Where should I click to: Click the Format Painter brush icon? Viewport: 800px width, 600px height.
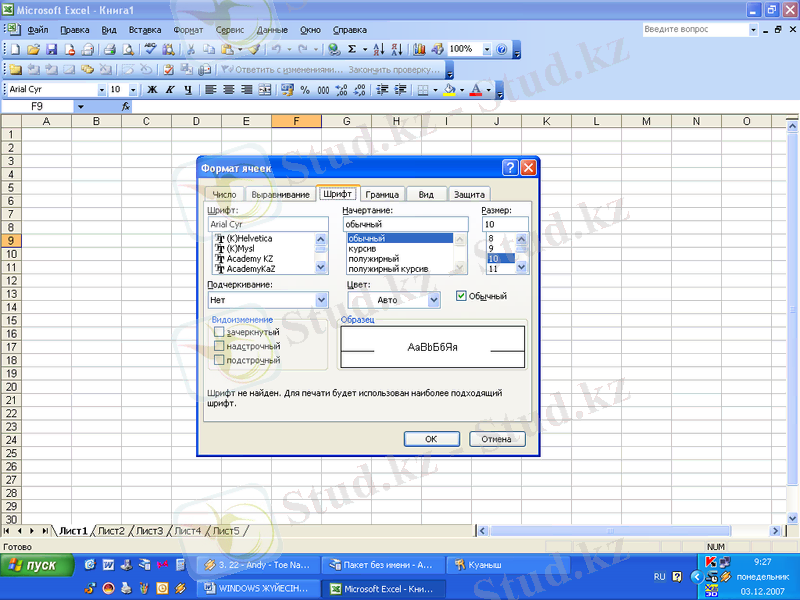(255, 49)
